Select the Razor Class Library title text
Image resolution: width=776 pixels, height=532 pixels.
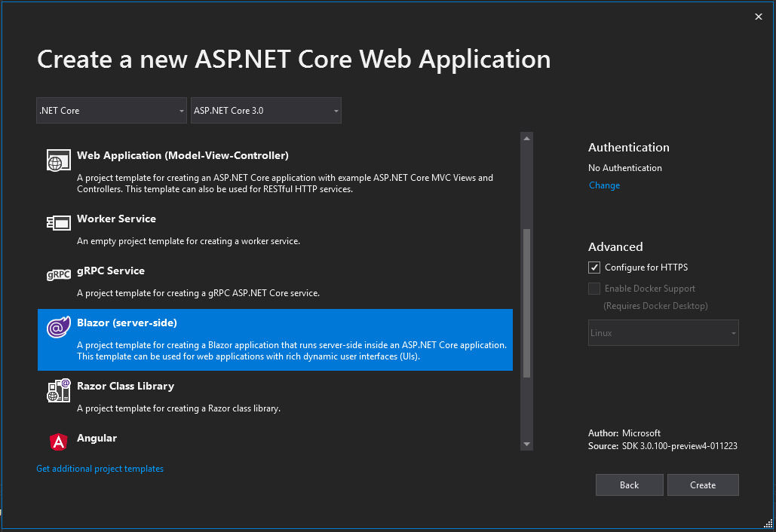pos(126,386)
